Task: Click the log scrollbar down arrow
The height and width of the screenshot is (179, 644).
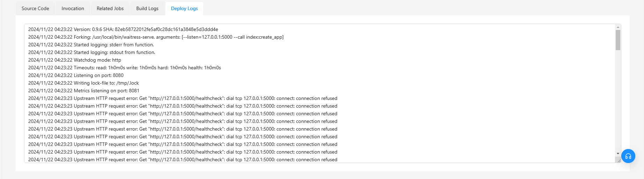Action: [618, 154]
